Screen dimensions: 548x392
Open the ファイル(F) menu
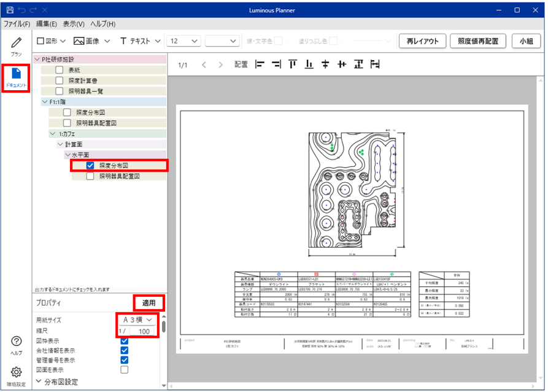coord(17,24)
